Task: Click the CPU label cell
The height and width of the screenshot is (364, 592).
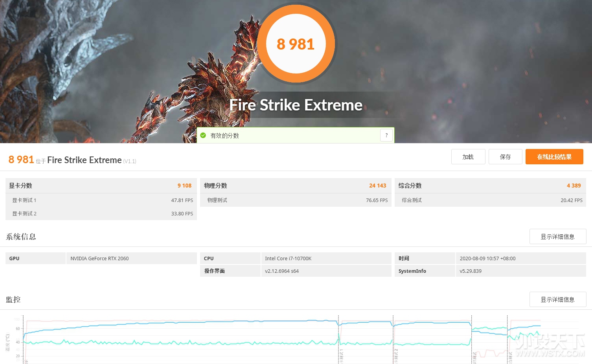Action: [230, 258]
